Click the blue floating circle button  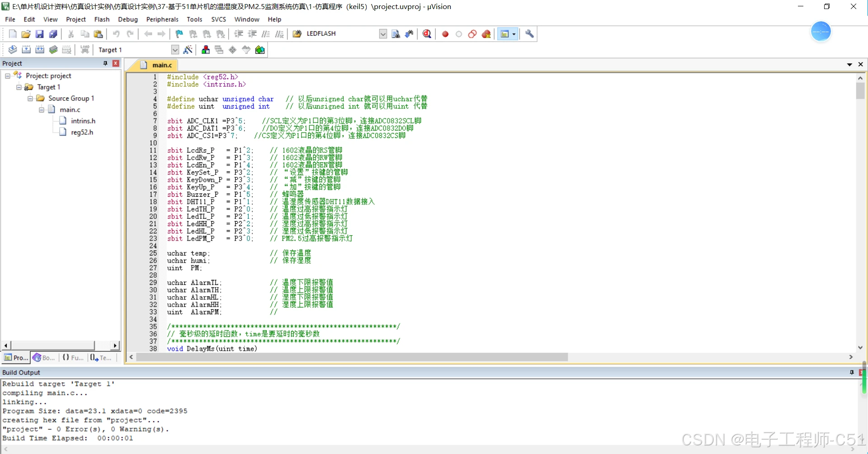pyautogui.click(x=821, y=32)
